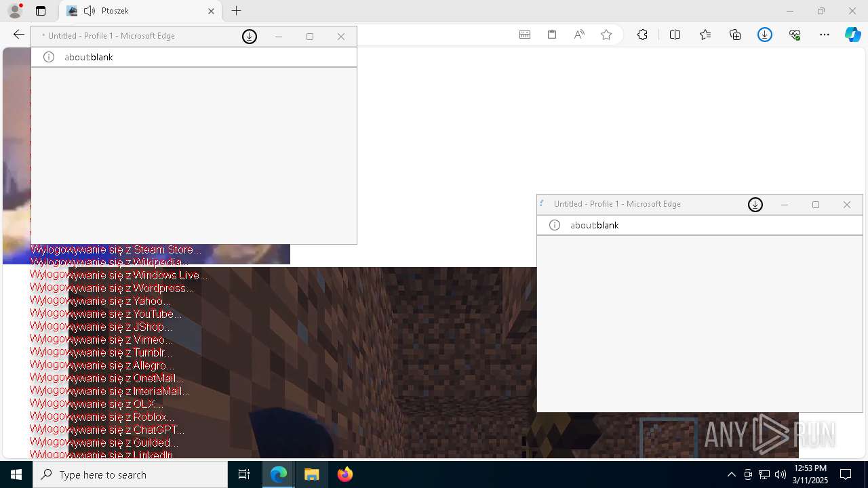Click text 'Wylogowywanie się z OnetMail...'
The image size is (868, 488).
pyautogui.click(x=106, y=378)
